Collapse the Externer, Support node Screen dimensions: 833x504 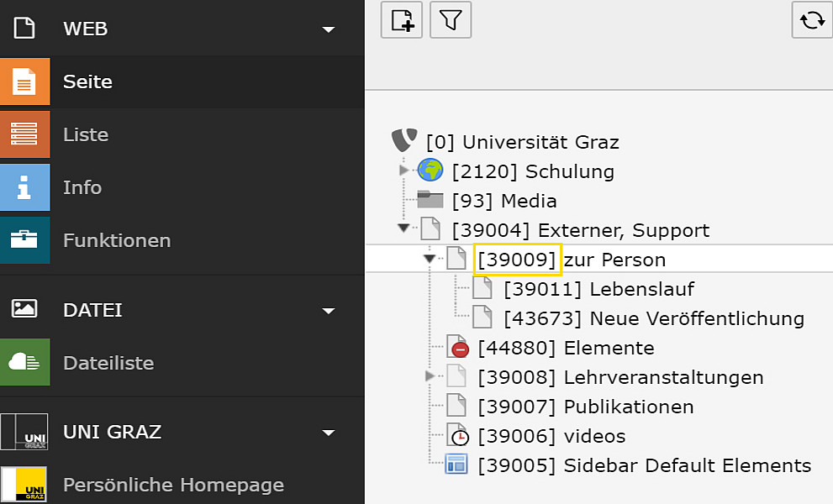coord(403,228)
